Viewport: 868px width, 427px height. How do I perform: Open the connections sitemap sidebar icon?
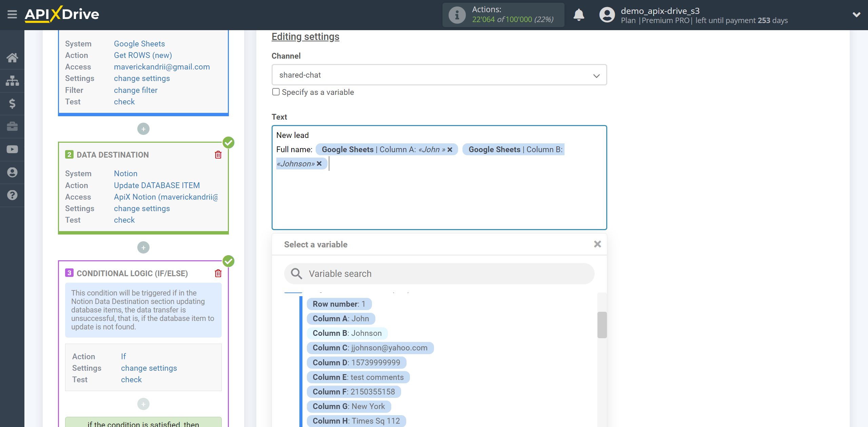(x=12, y=81)
